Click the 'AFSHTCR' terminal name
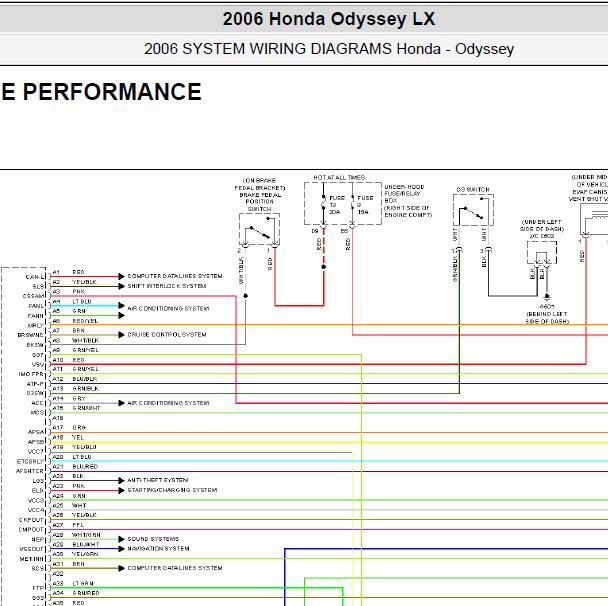 coord(31,471)
